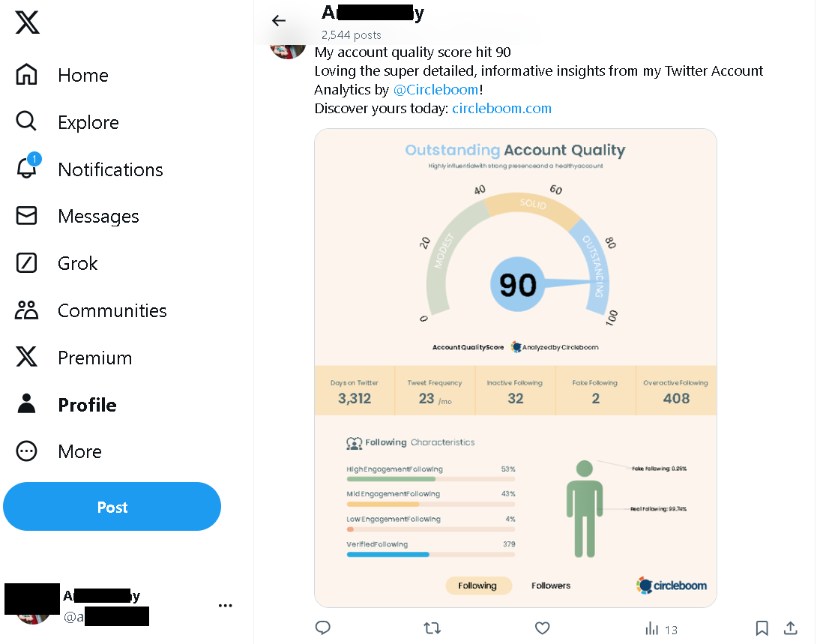Click the reply bubble icon under the post
This screenshot has width=823, height=644.
[x=322, y=628]
